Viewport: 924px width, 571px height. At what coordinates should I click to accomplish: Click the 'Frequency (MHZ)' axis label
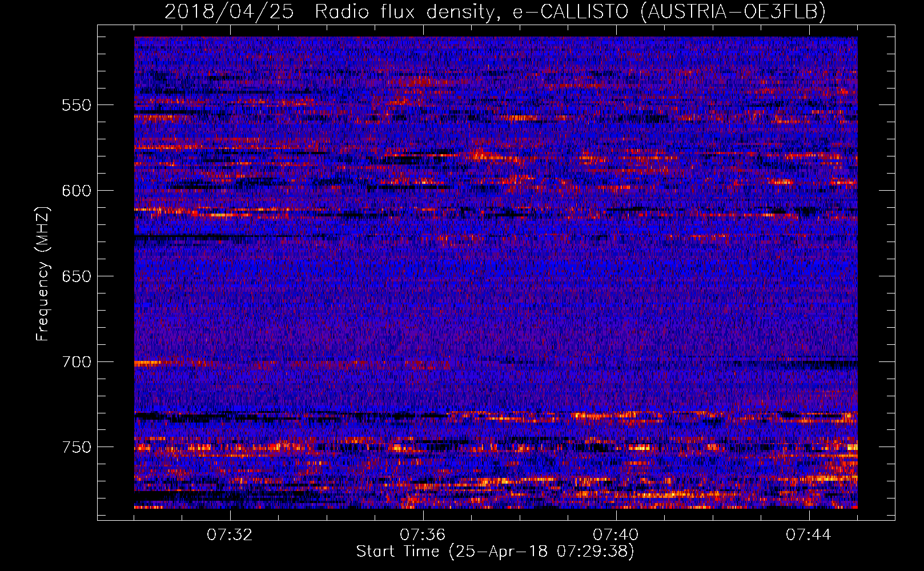coord(43,274)
